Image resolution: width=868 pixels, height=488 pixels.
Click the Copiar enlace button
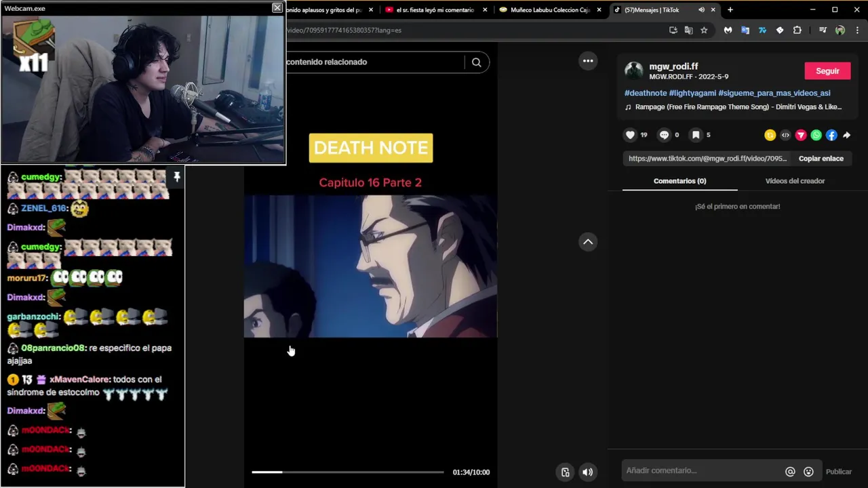click(821, 159)
